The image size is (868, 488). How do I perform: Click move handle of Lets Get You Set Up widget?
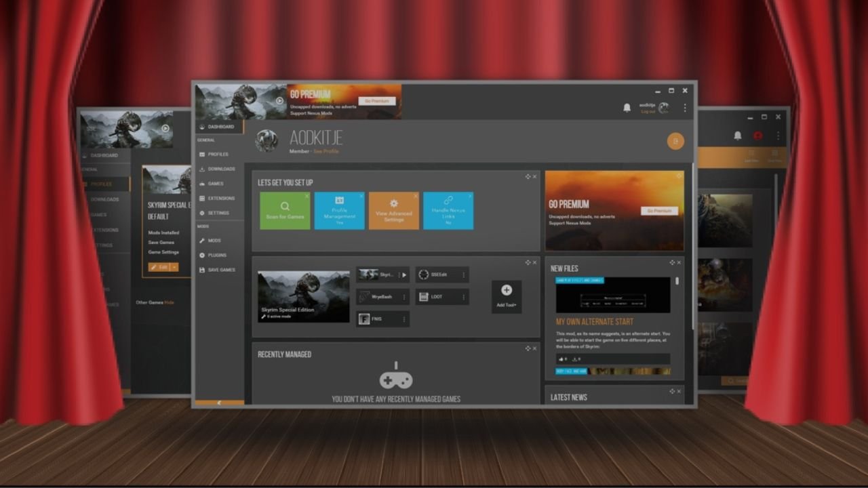click(528, 177)
